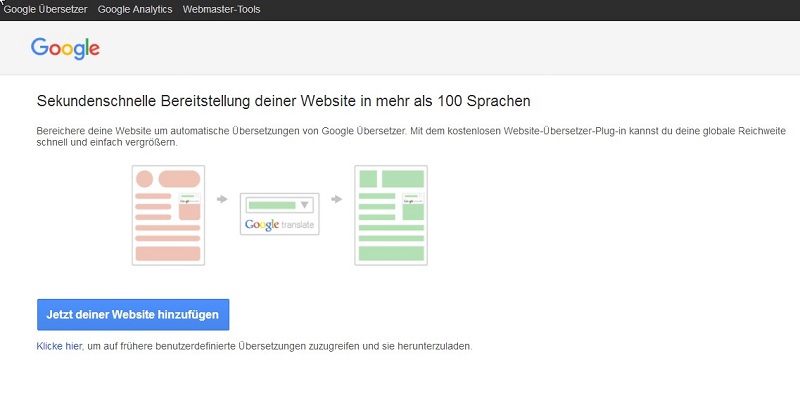Click the Google translate widget illustration
Screen dimensions: 800x398
click(280, 214)
